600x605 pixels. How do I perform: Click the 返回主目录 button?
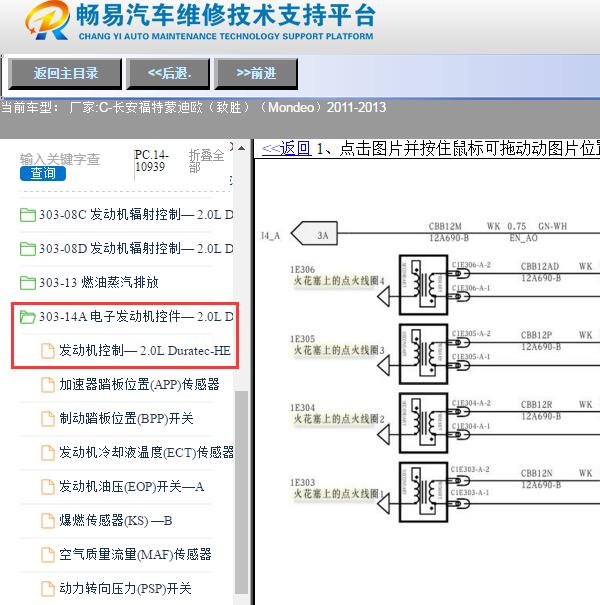coord(65,73)
